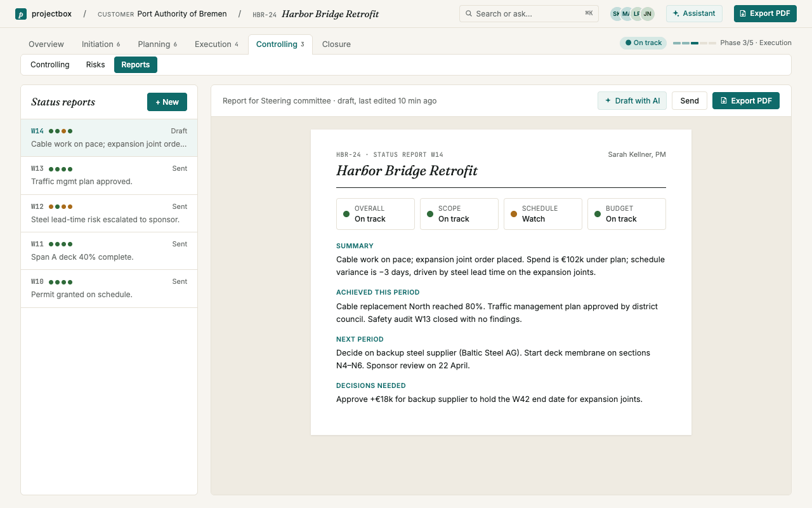Select the Controlling main tab
Screen dimensions: 812x508
click(x=280, y=44)
